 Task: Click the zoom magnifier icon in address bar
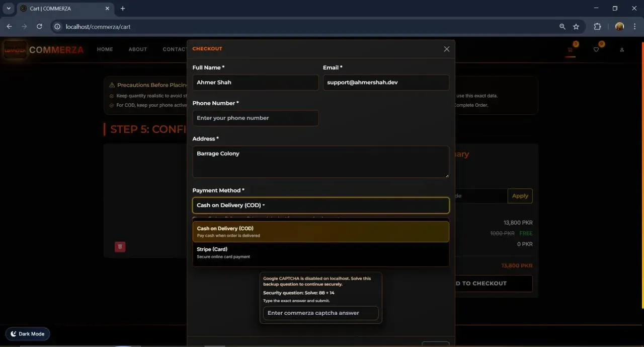562,26
